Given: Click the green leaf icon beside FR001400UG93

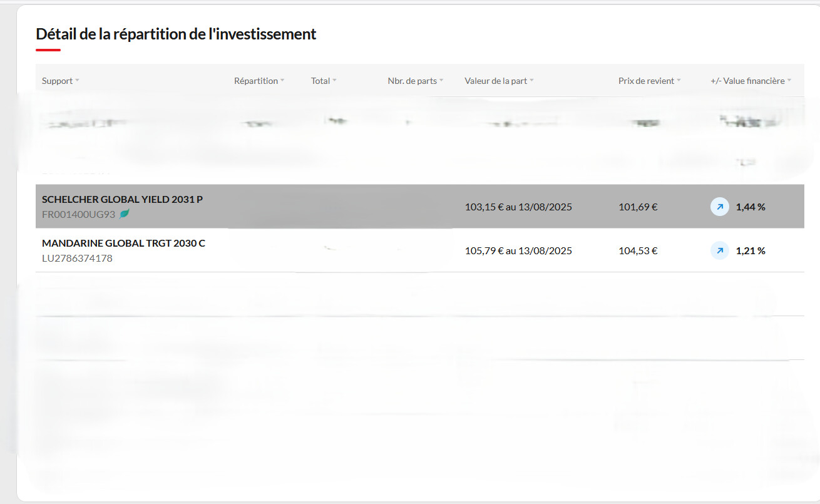Looking at the screenshot, I should point(125,214).
